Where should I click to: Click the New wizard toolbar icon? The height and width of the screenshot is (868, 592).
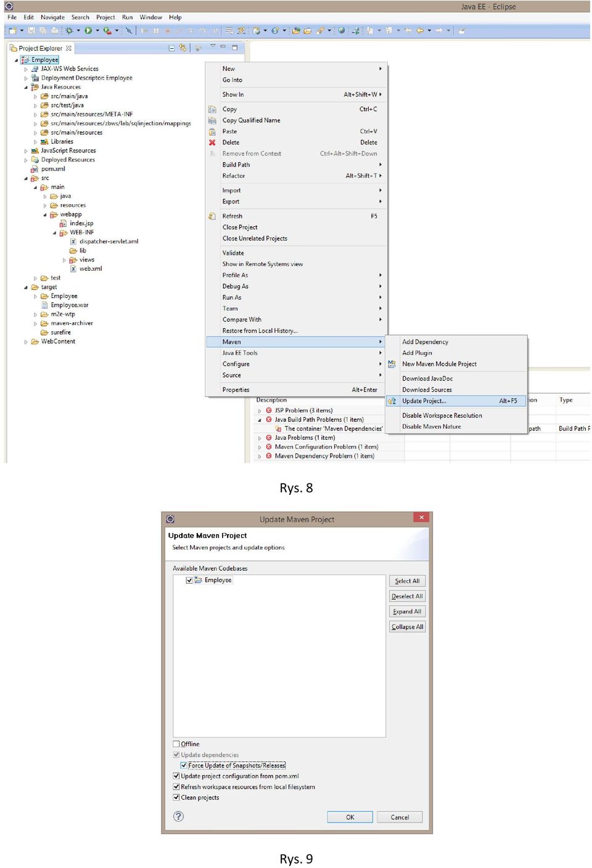pyautogui.click(x=12, y=30)
